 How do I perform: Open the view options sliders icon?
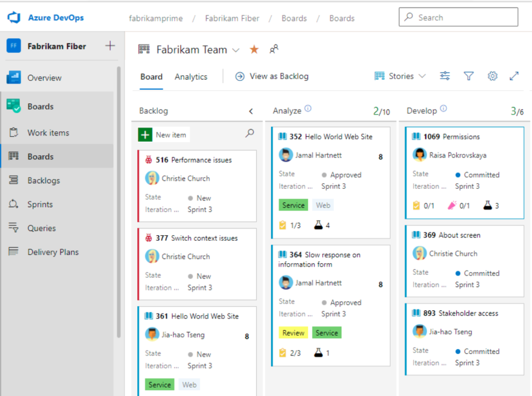445,76
